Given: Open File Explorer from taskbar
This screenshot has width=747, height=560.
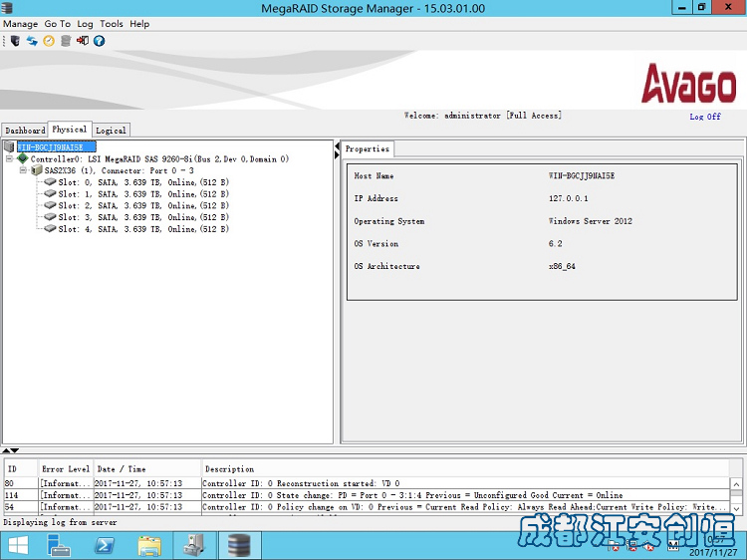Looking at the screenshot, I should (x=149, y=546).
